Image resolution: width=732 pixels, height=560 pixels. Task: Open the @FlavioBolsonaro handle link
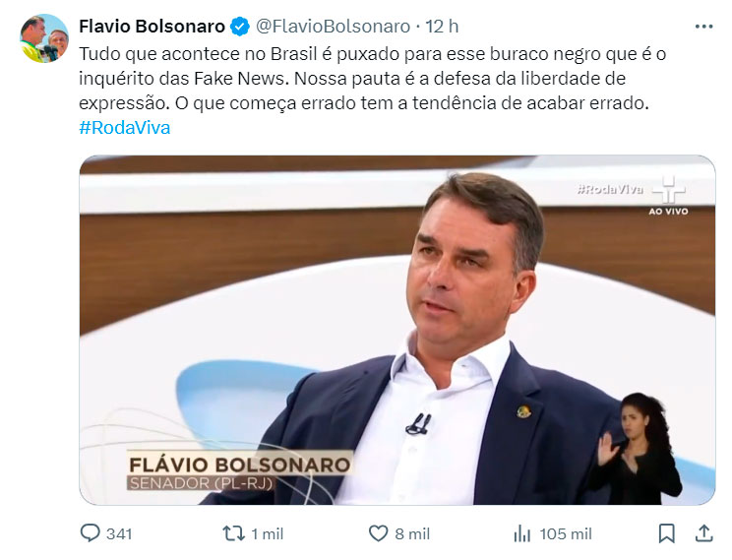coord(333,27)
